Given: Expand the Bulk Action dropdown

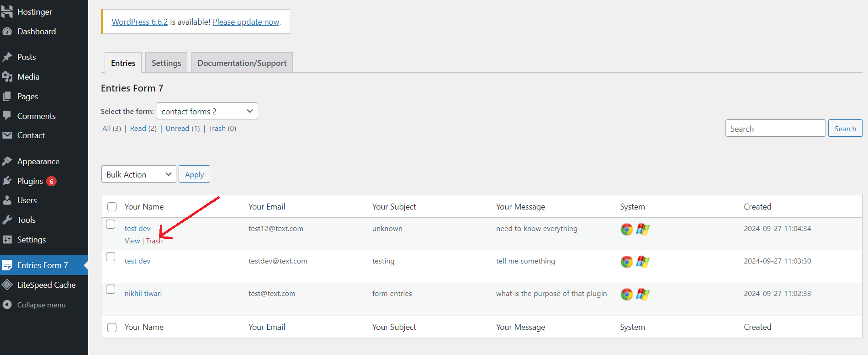Looking at the screenshot, I should click(x=138, y=174).
